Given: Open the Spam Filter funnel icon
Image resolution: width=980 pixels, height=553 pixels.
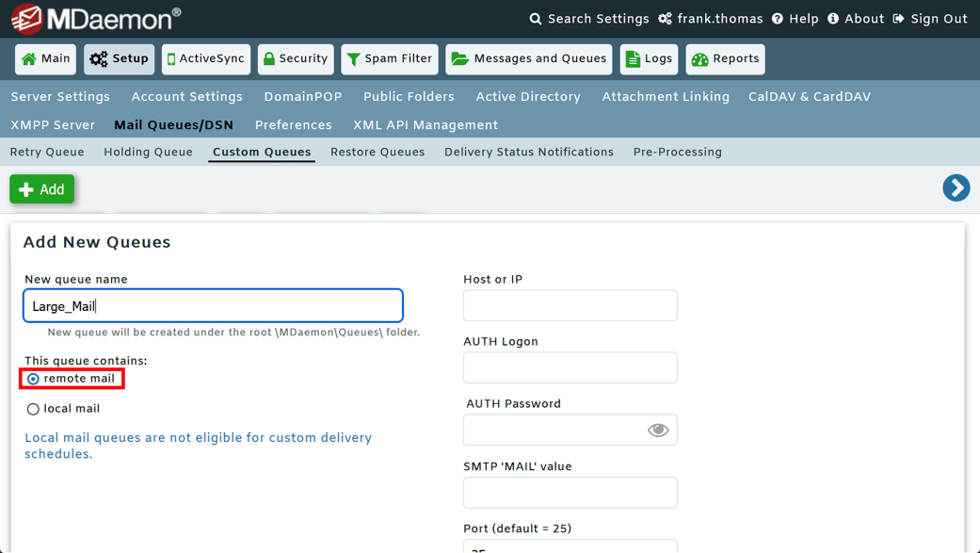Looking at the screenshot, I should pos(356,58).
